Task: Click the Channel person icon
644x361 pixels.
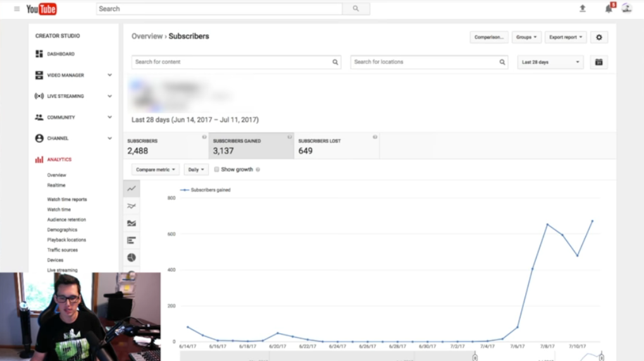Action: 39,138
